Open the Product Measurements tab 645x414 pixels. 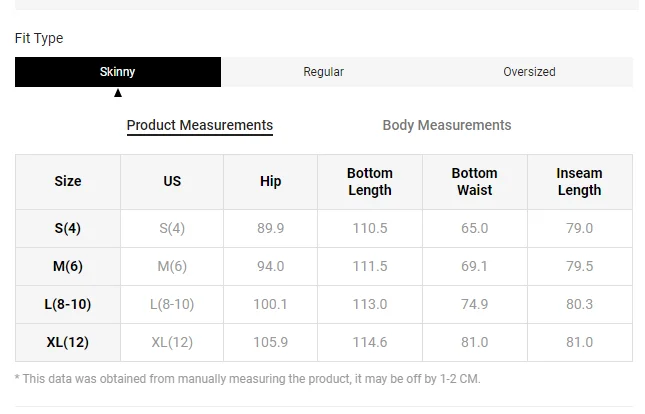[200, 125]
